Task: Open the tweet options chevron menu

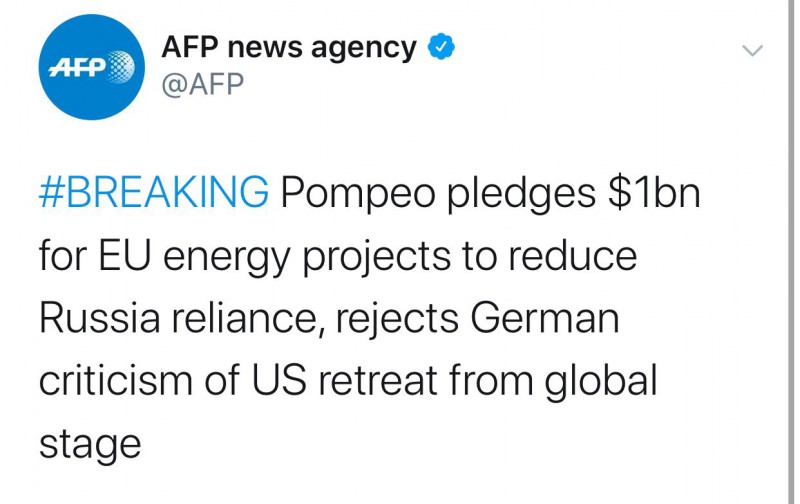Action: (x=751, y=50)
